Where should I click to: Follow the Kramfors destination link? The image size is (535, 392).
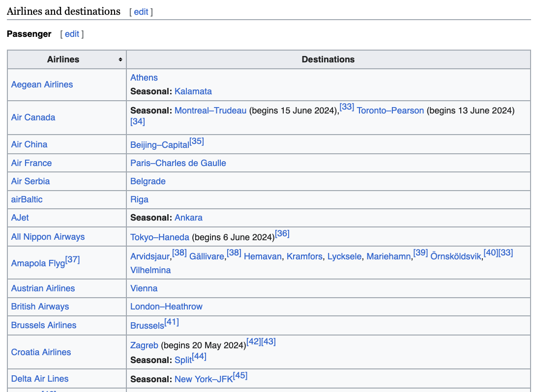(304, 256)
